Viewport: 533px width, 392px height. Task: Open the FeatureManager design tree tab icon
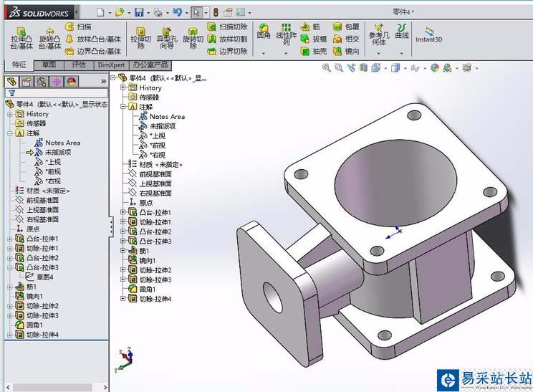click(x=11, y=82)
